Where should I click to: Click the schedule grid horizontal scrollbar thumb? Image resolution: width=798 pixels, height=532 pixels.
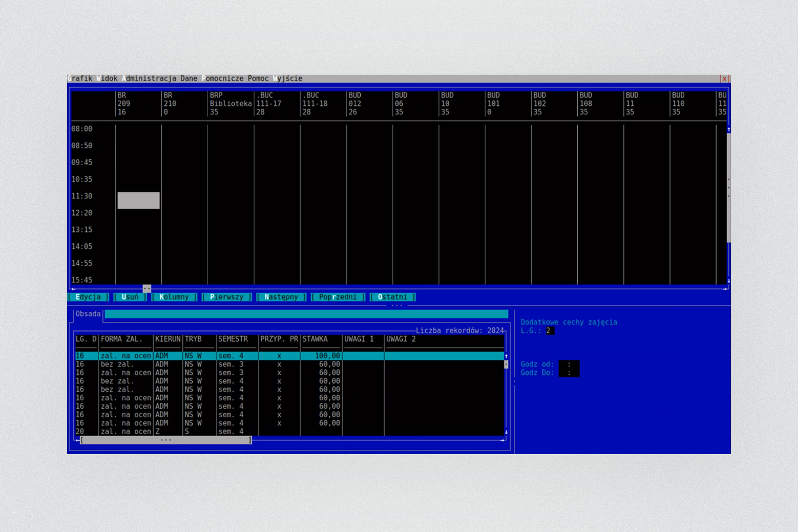tap(147, 288)
